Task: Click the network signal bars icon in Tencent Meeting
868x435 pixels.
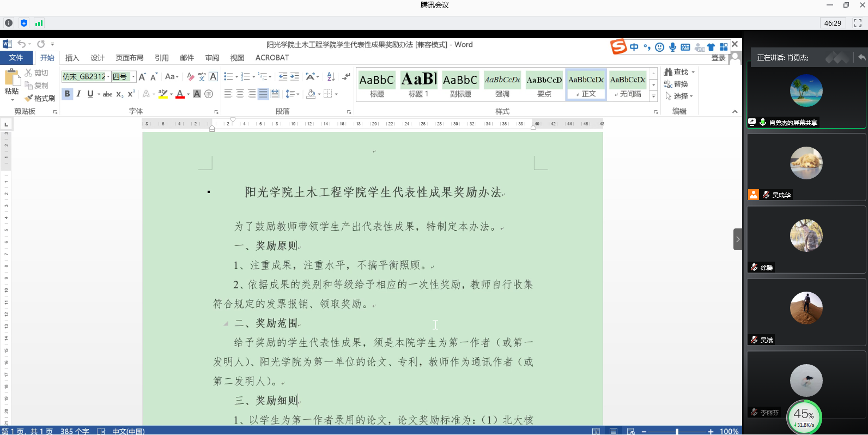Action: (39, 23)
